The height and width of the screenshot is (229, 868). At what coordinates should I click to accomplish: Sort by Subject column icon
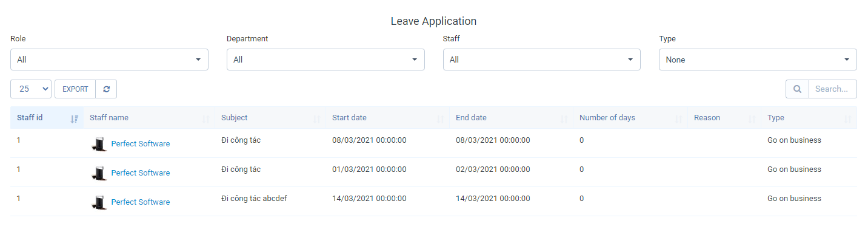coord(316,119)
